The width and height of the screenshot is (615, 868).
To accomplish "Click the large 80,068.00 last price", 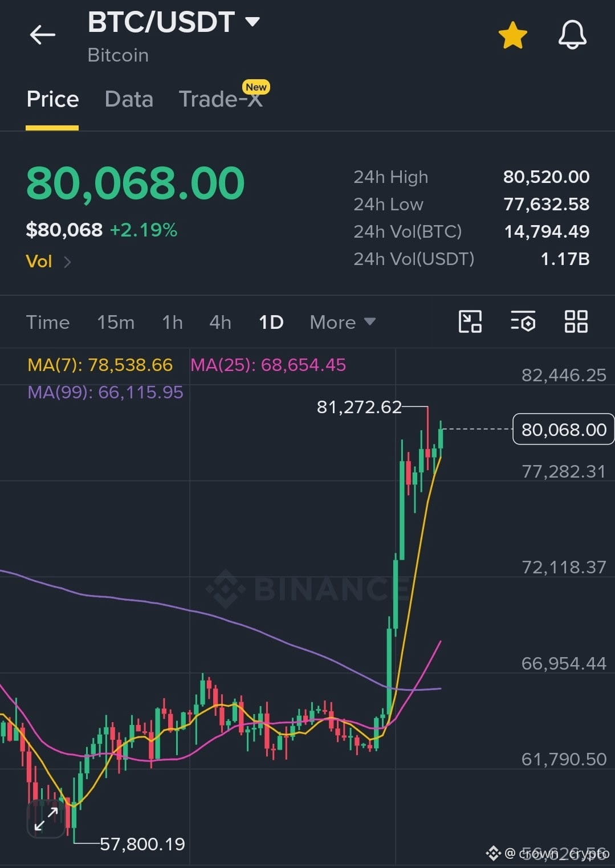I will [x=136, y=184].
